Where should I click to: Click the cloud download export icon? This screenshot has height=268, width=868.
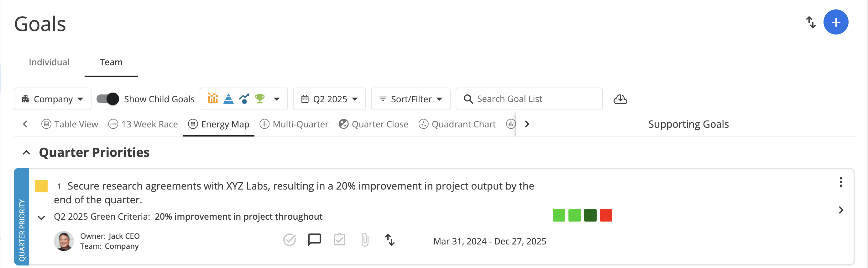coord(620,99)
